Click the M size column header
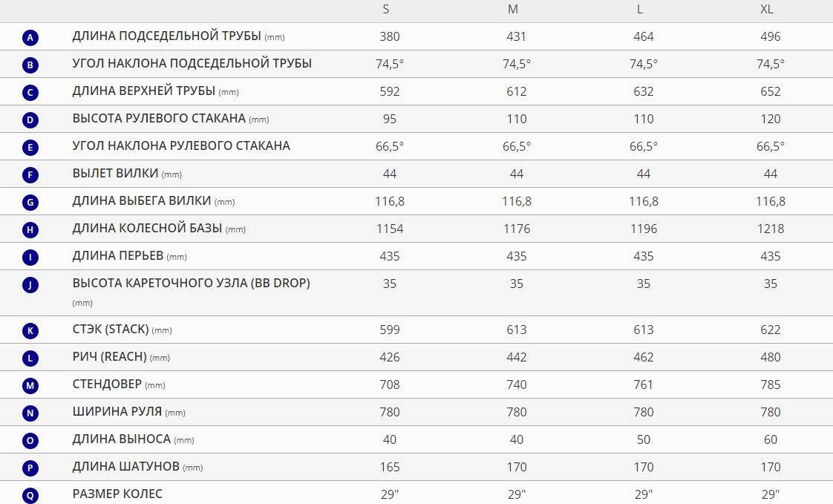Image resolution: width=833 pixels, height=504 pixels. (513, 10)
